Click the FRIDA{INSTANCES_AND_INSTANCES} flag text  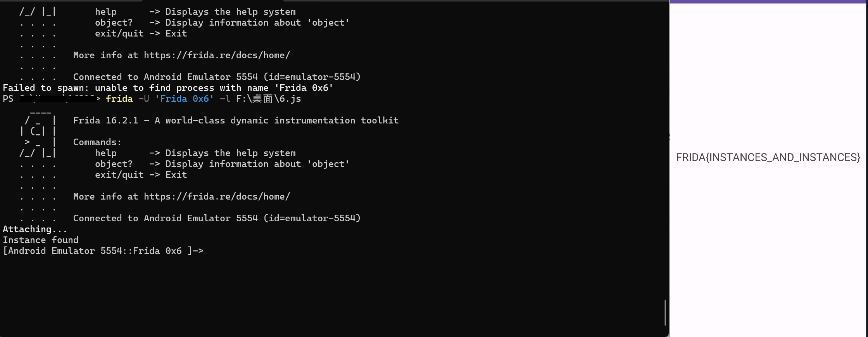(768, 157)
